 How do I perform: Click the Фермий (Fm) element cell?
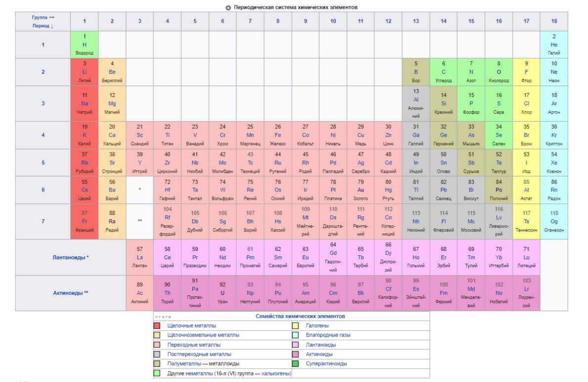point(444,293)
